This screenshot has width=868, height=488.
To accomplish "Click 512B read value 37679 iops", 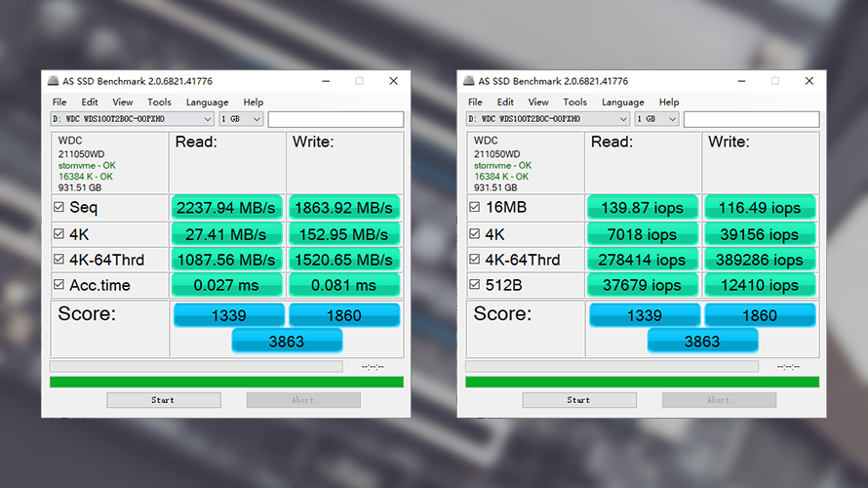I will point(643,285).
